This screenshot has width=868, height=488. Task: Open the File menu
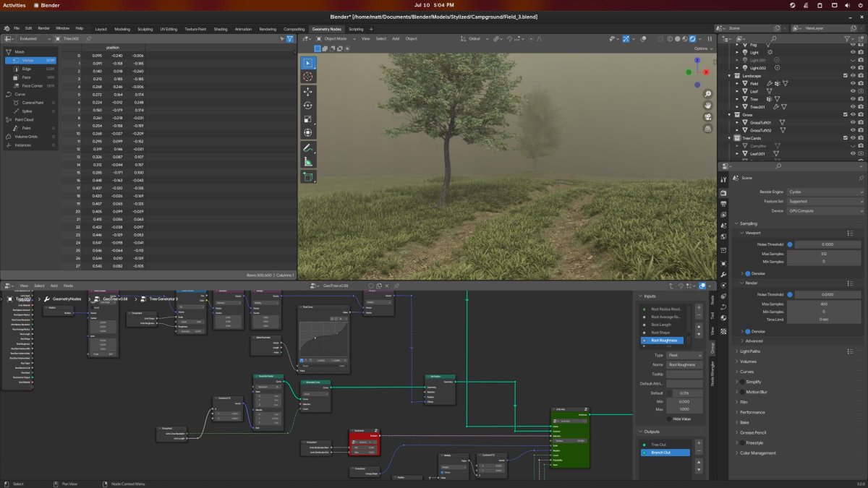[16, 28]
